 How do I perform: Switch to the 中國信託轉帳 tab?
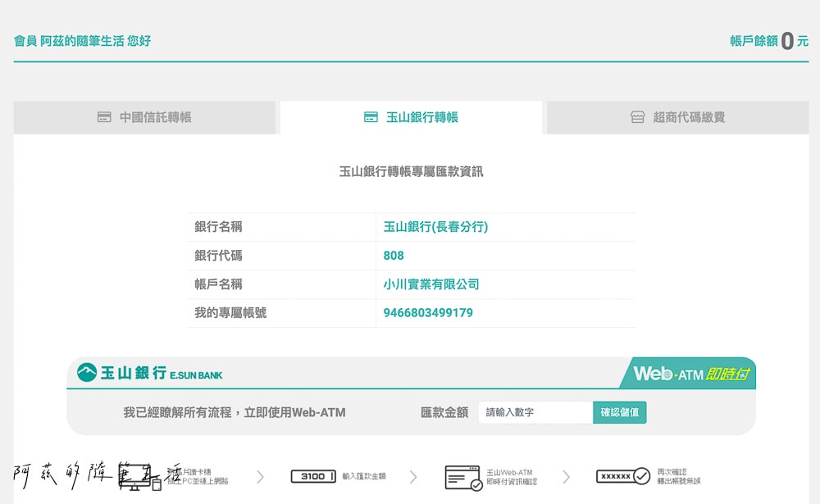tap(144, 117)
